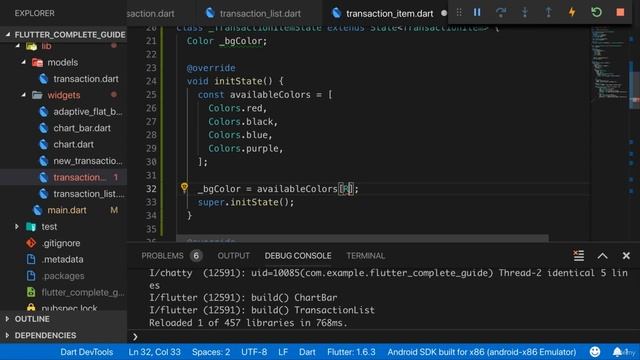
Task: Click the lightbulb quick-fix icon on line 32
Action: (184, 187)
